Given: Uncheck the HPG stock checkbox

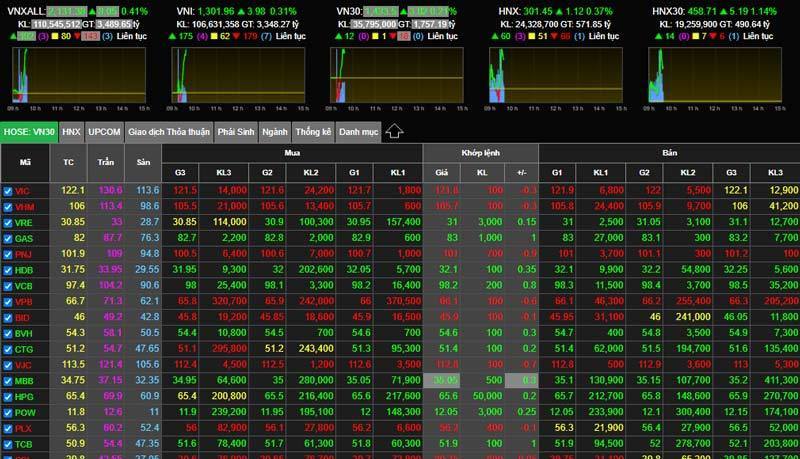Looking at the screenshot, I should (x=8, y=396).
